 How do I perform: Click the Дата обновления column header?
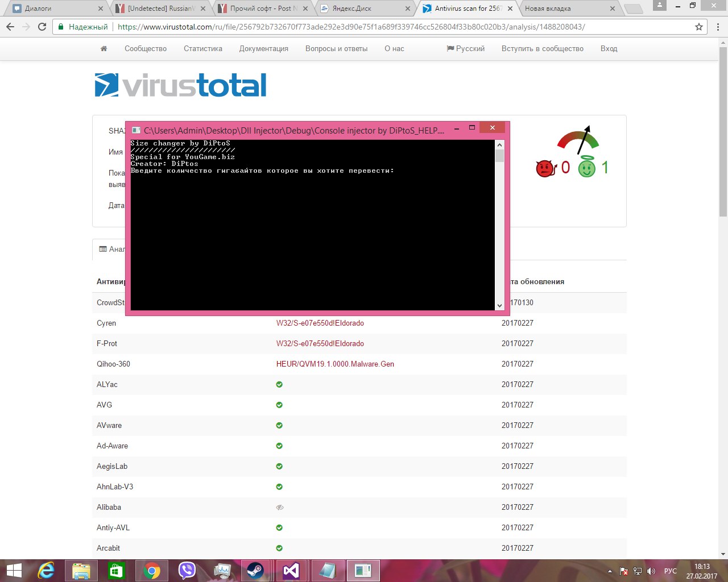tap(537, 282)
